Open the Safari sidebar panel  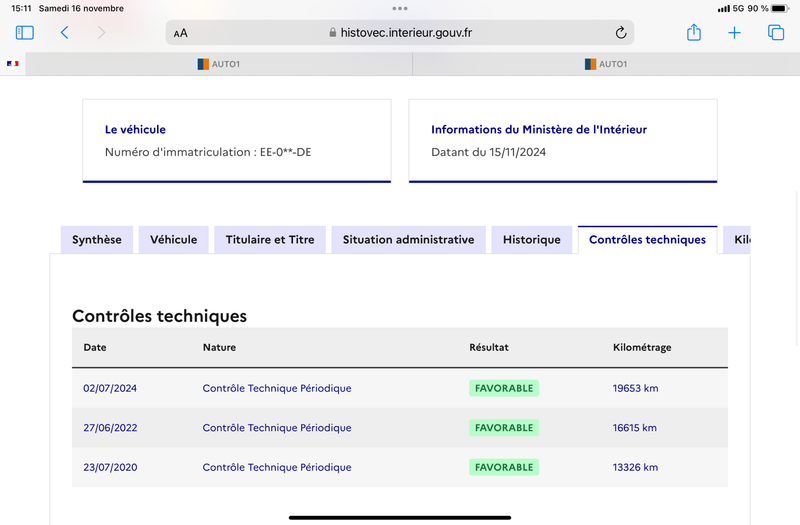coord(24,33)
